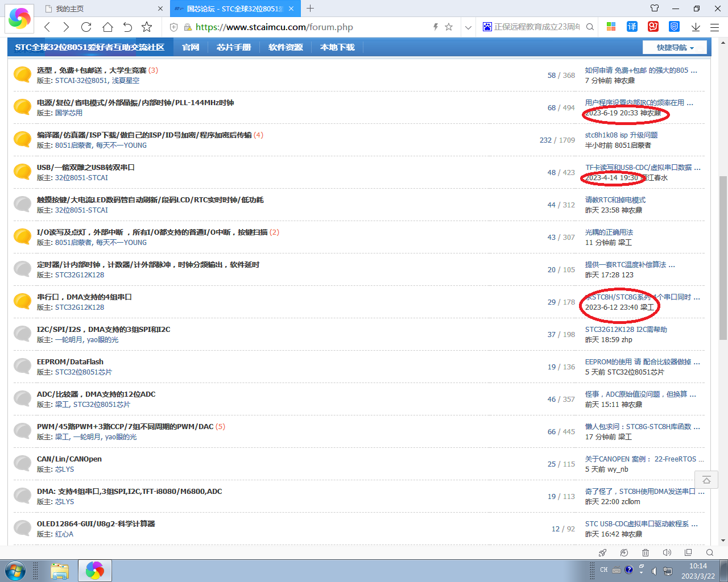
Task: Open moderator 红心A profile
Action: pos(64,534)
